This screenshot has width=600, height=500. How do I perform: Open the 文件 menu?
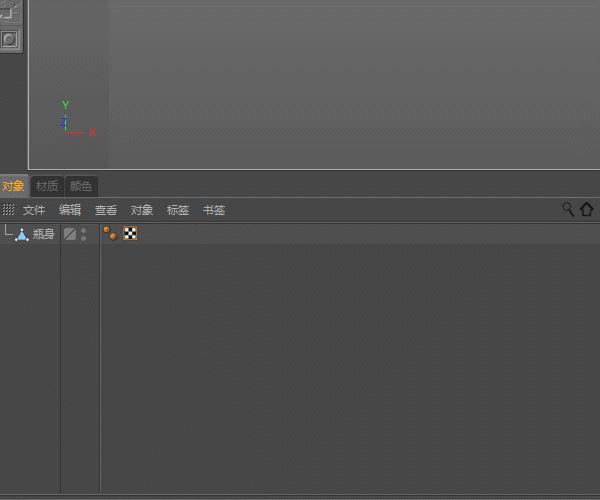[x=34, y=210]
